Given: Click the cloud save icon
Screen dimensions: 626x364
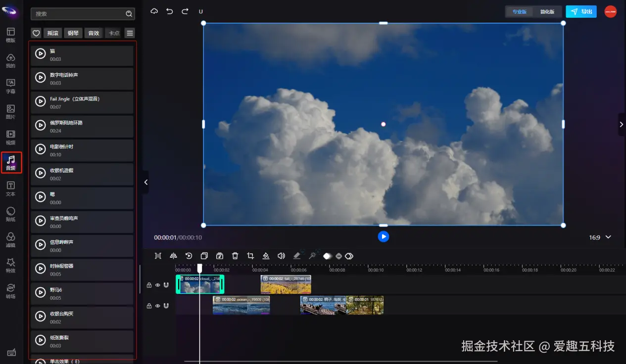Looking at the screenshot, I should tap(154, 11).
